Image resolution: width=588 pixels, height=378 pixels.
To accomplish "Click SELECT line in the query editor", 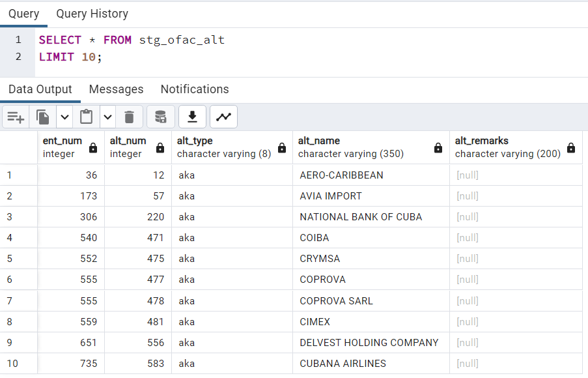I will (x=132, y=40).
